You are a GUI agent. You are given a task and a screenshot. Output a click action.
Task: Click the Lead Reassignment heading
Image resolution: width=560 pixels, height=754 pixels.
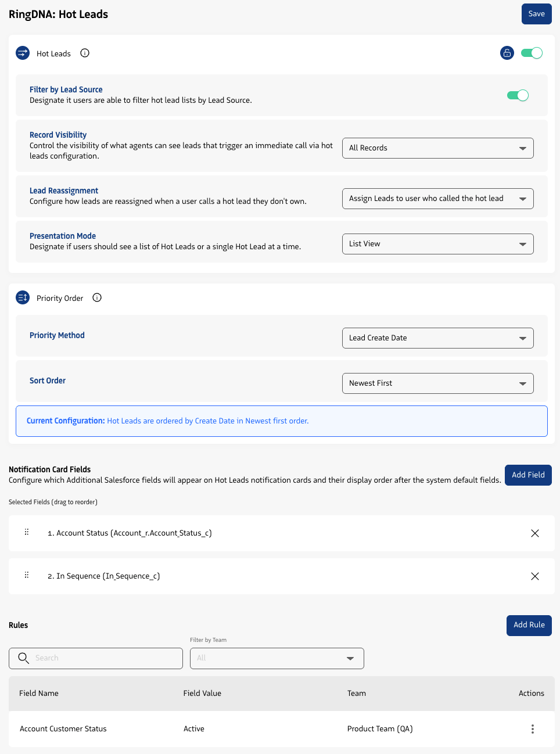pos(64,191)
